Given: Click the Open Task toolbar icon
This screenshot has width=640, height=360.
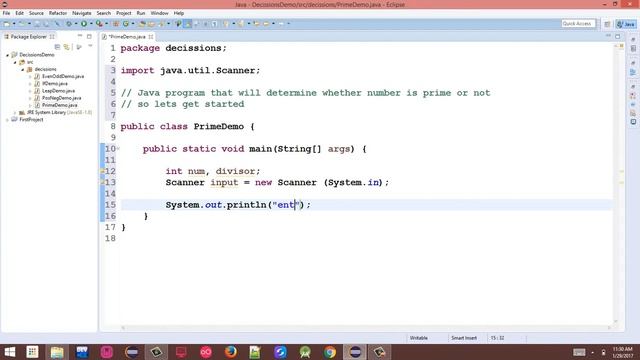Looking at the screenshot, I should point(151,24).
